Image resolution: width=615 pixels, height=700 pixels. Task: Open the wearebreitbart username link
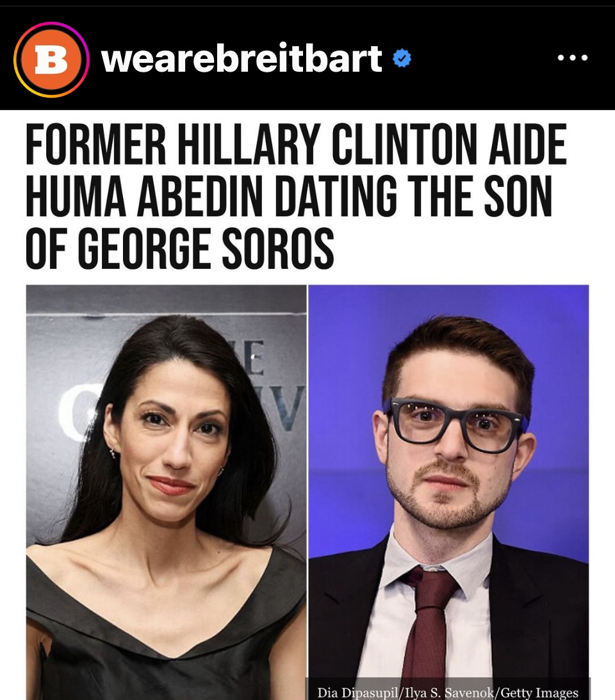[x=242, y=58]
